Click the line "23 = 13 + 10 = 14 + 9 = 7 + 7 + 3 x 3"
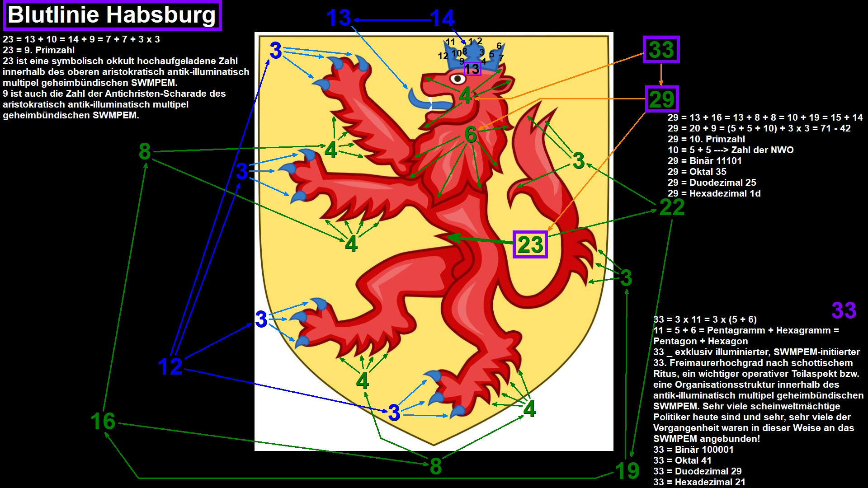 coord(81,39)
